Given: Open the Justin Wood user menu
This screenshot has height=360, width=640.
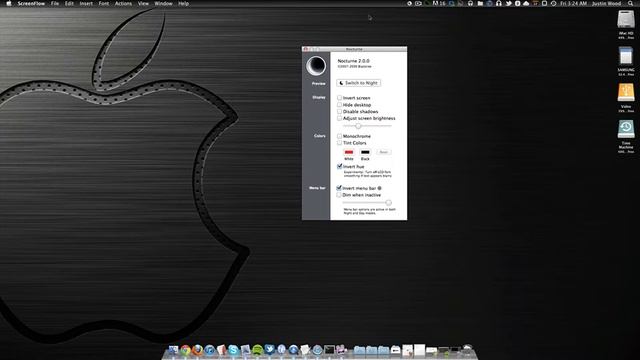Looking at the screenshot, I should 607,3.
